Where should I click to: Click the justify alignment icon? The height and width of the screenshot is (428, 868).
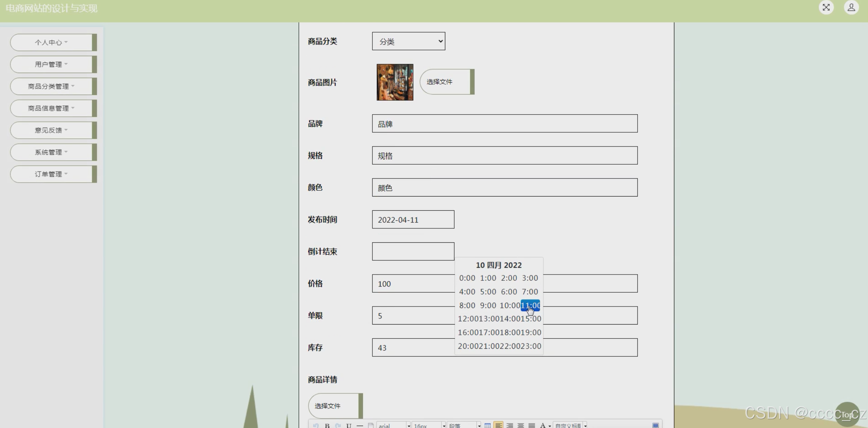tap(531, 425)
